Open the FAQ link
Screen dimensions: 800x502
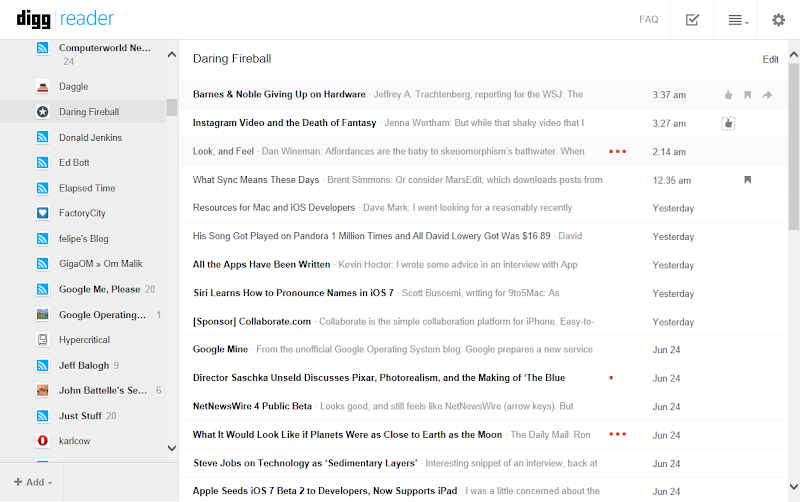coord(648,19)
